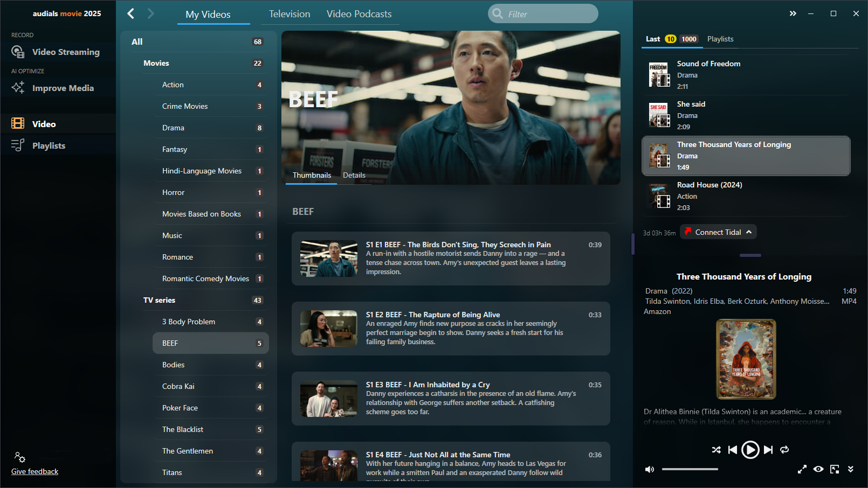
Task: Click the Give feedback link
Action: pyautogui.click(x=35, y=471)
